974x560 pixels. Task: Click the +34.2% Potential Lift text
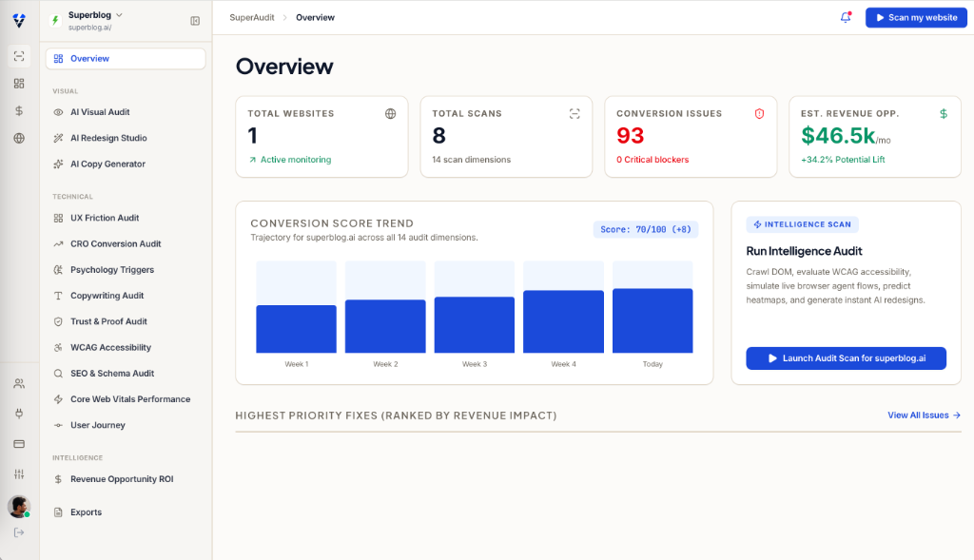[843, 160]
